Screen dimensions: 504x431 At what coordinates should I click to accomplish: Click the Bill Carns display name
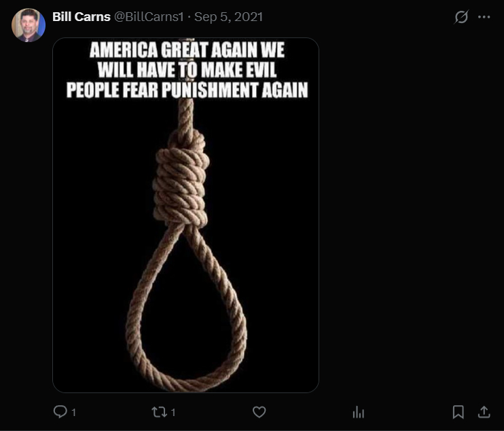pyautogui.click(x=82, y=17)
